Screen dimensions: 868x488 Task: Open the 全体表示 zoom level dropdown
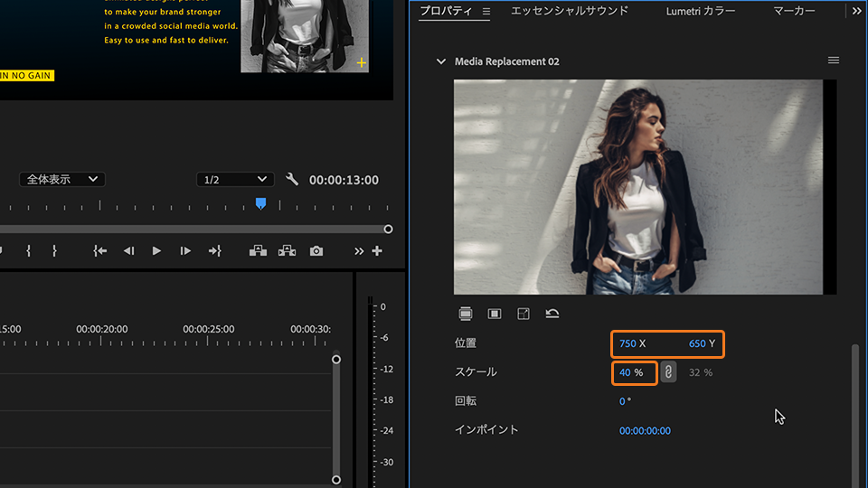(62, 180)
